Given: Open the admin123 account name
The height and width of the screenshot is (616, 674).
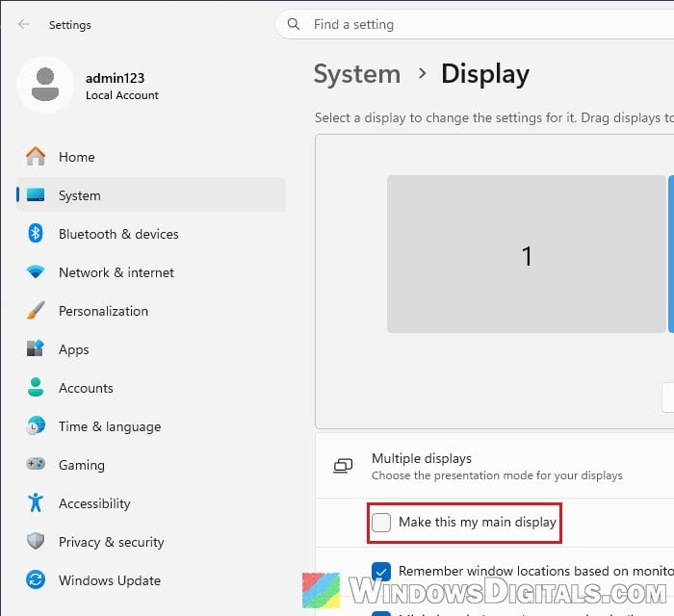Looking at the screenshot, I should [x=115, y=78].
